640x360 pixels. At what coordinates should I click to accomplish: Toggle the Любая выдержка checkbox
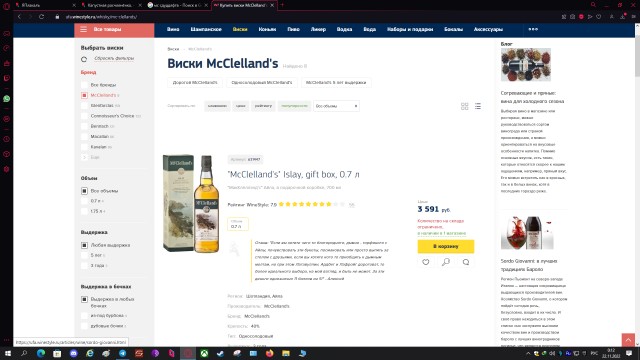coord(84,245)
